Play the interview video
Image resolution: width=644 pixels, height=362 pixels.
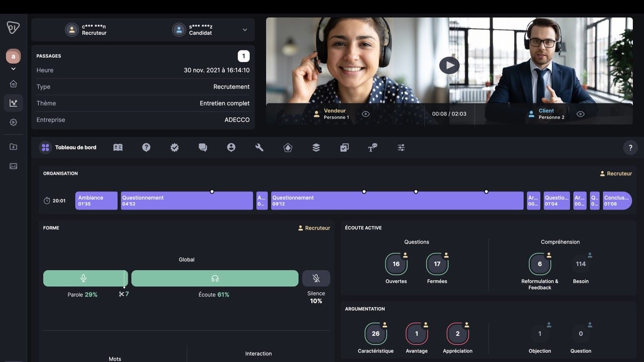(449, 65)
